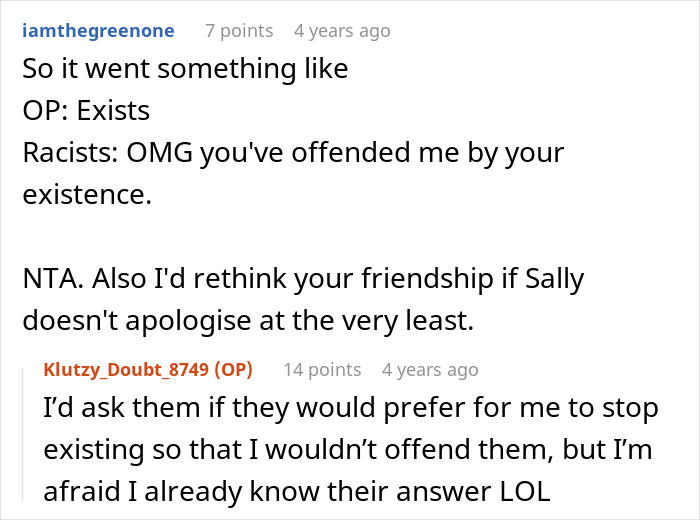Open the first comment's 4 years ago timestamp
Image resolution: width=700 pixels, height=520 pixels.
point(342,31)
